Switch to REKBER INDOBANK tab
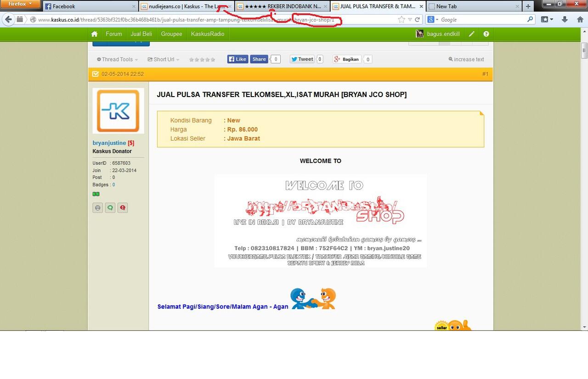 (x=282, y=6)
